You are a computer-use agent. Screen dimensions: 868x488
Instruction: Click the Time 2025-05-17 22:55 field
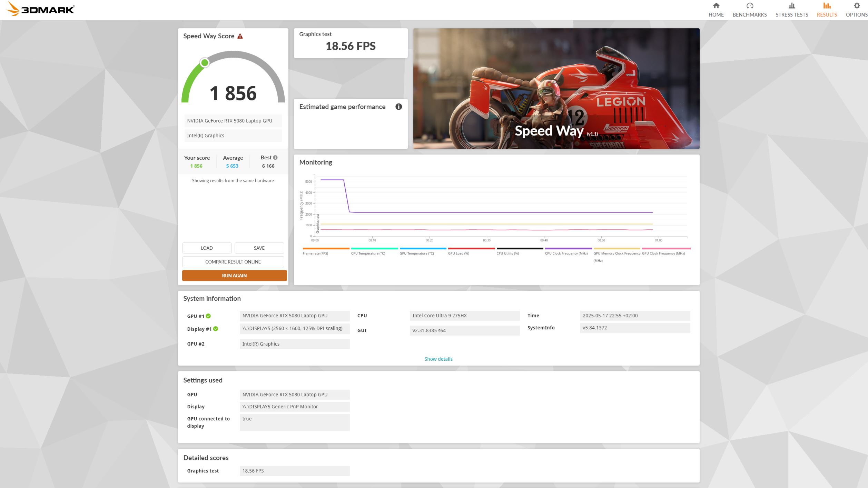point(635,316)
